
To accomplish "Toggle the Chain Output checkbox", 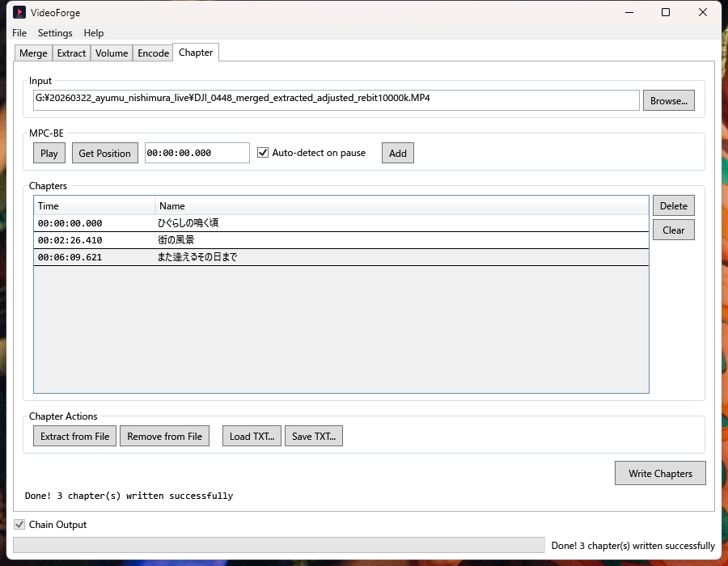I will [x=19, y=525].
